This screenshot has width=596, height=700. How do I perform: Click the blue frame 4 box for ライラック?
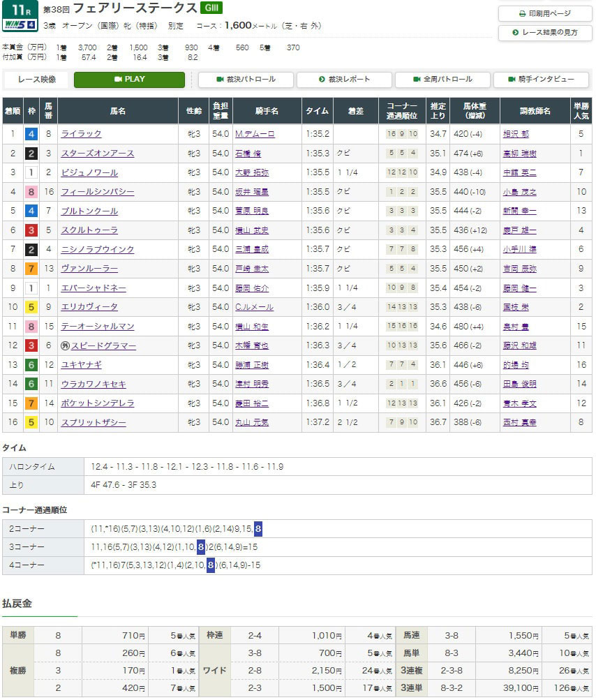[x=31, y=134]
